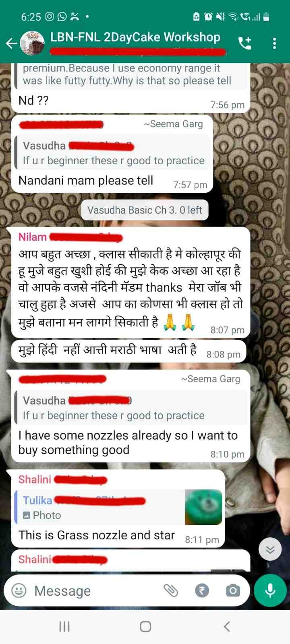Open the group profile picture

tap(33, 43)
